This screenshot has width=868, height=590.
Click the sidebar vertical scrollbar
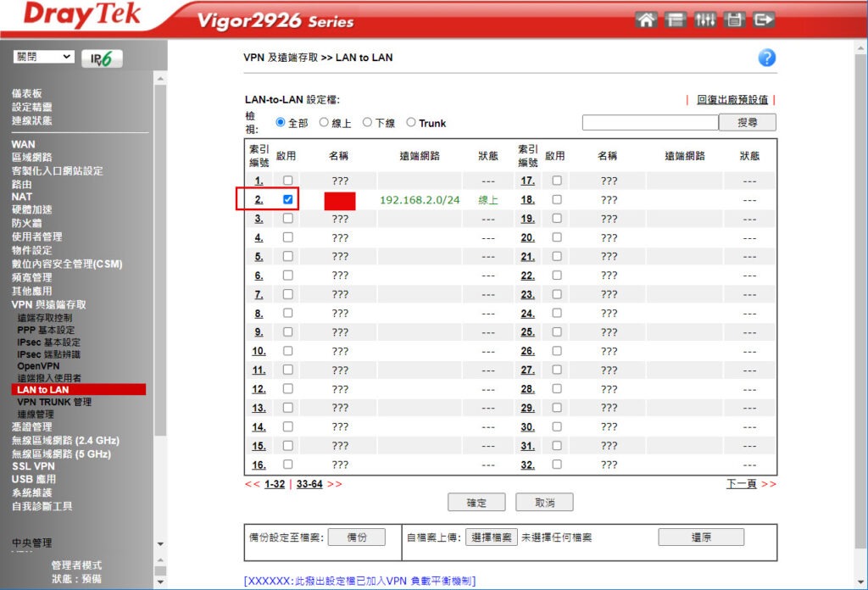160,260
